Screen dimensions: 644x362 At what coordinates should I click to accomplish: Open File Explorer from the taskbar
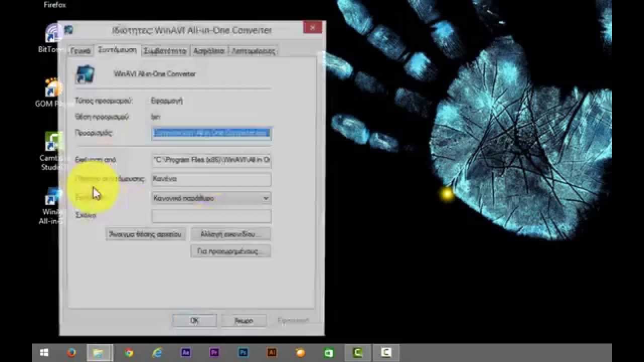tap(99, 353)
